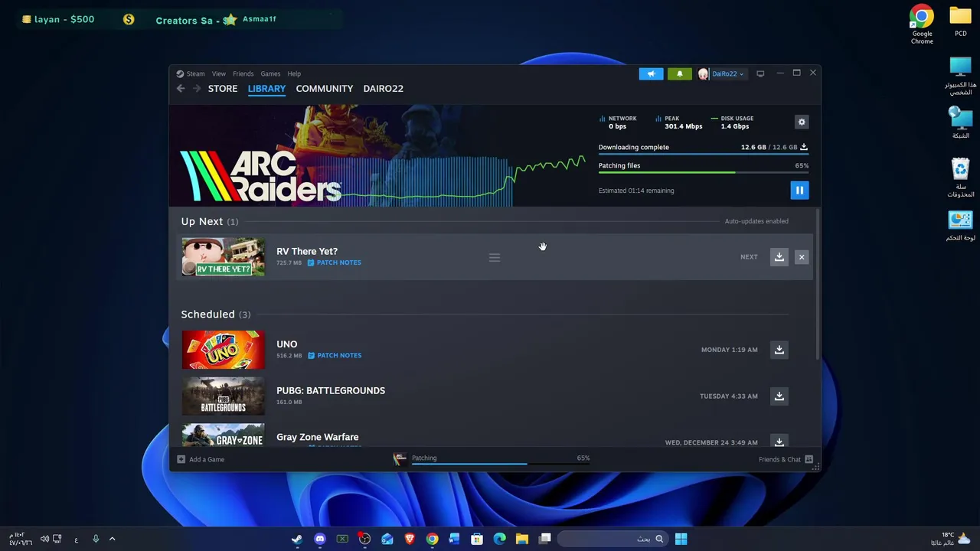Click the RV There Yet? thumbnail
Viewport: 980px width, 551px height.
(x=223, y=256)
